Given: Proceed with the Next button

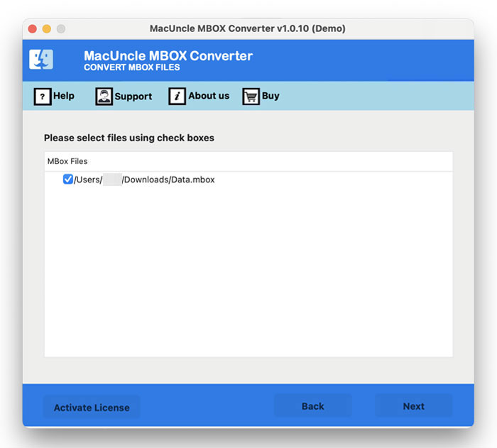Looking at the screenshot, I should pyautogui.click(x=414, y=406).
